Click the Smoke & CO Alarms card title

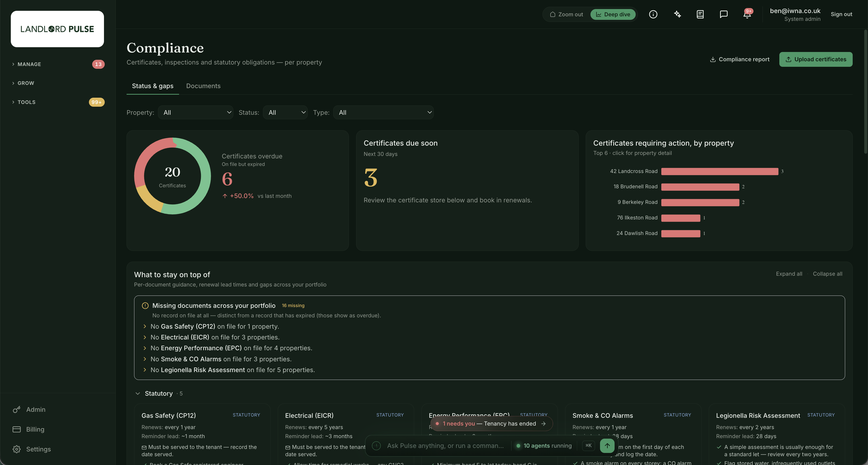click(603, 416)
